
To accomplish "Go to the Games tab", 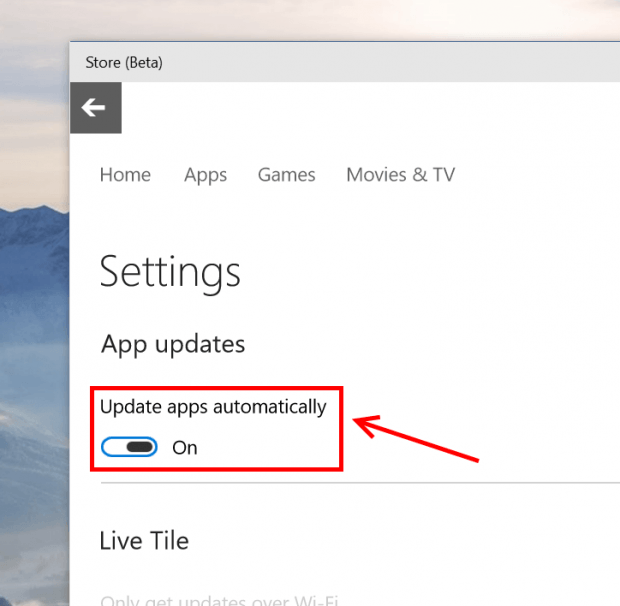I will (x=286, y=175).
